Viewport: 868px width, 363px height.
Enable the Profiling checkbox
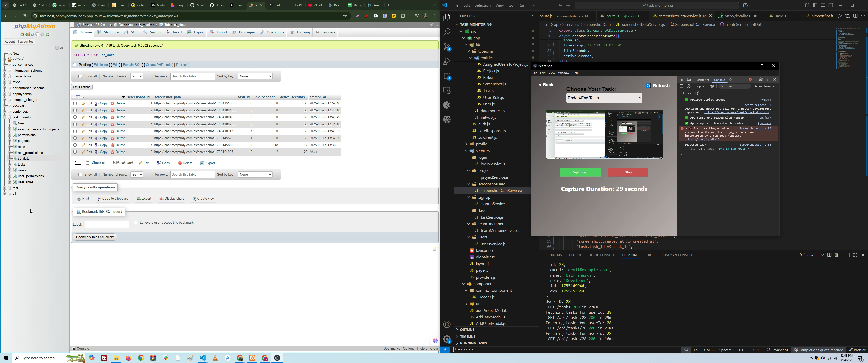coord(75,65)
